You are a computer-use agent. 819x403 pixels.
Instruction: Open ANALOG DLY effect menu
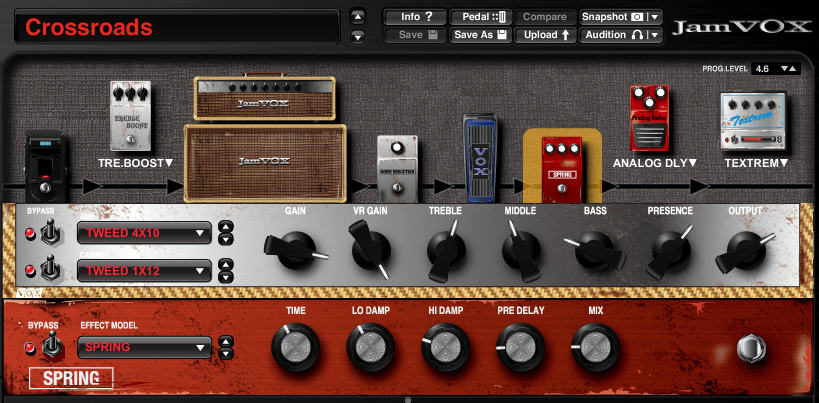[x=655, y=163]
